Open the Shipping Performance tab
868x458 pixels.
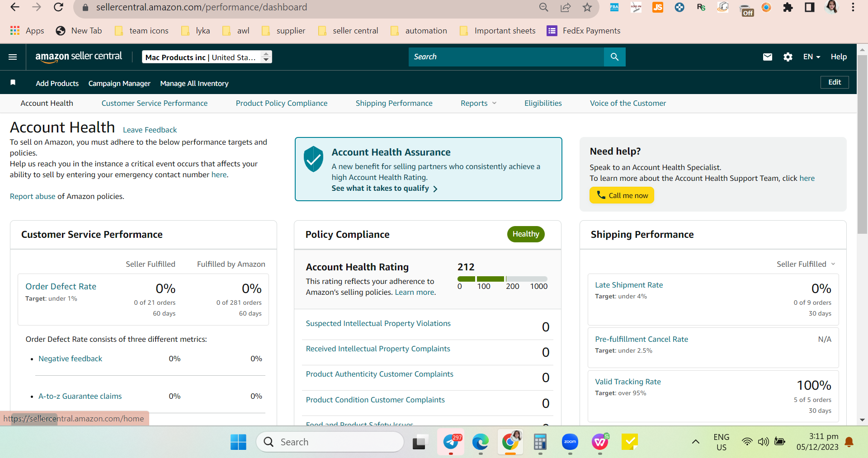click(394, 103)
